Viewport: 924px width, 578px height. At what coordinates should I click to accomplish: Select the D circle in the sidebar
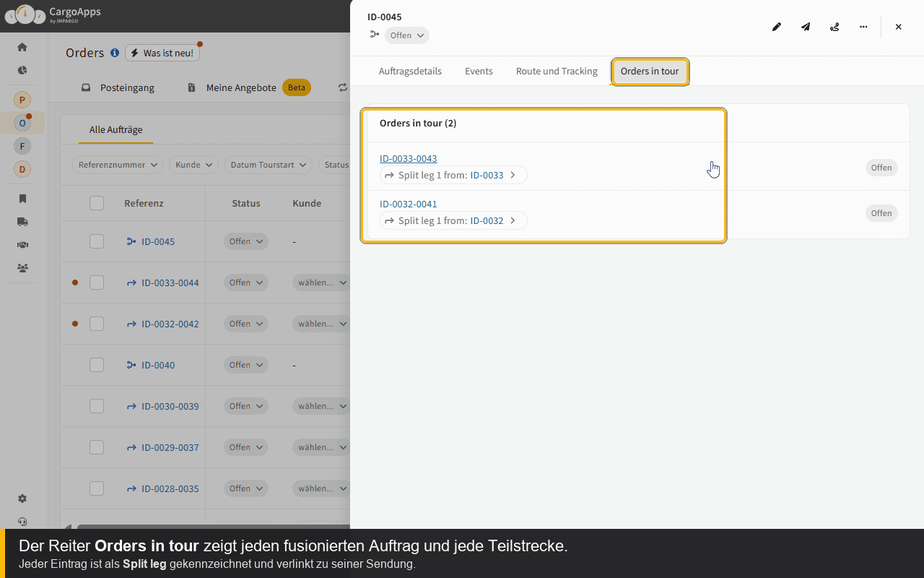pos(22,169)
